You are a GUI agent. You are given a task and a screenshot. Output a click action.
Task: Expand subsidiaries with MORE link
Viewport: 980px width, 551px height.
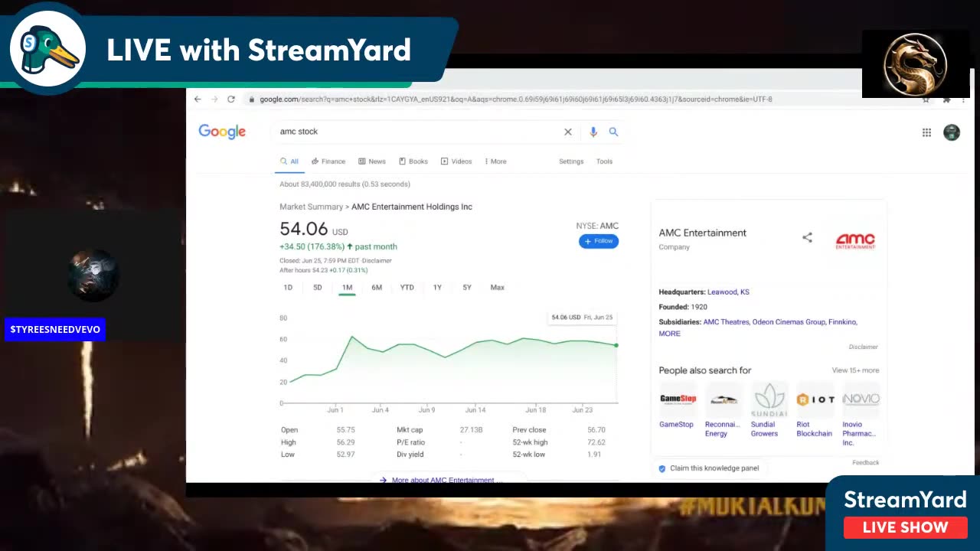click(x=669, y=334)
